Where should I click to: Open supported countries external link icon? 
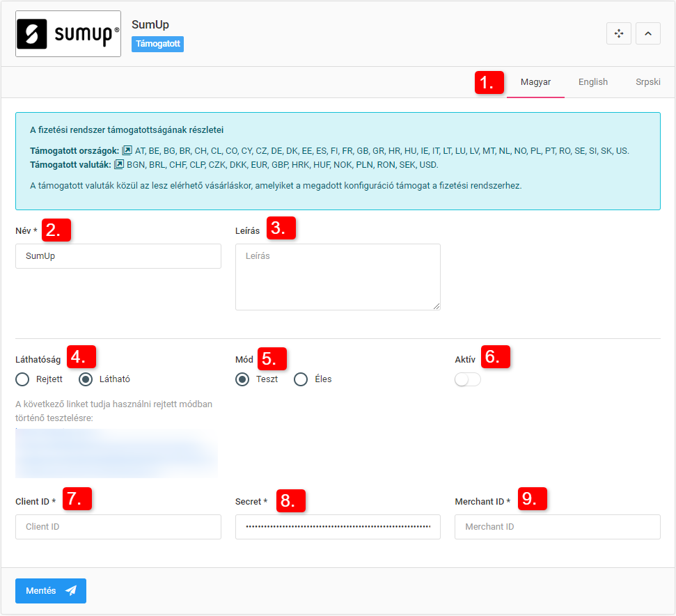pyautogui.click(x=127, y=150)
